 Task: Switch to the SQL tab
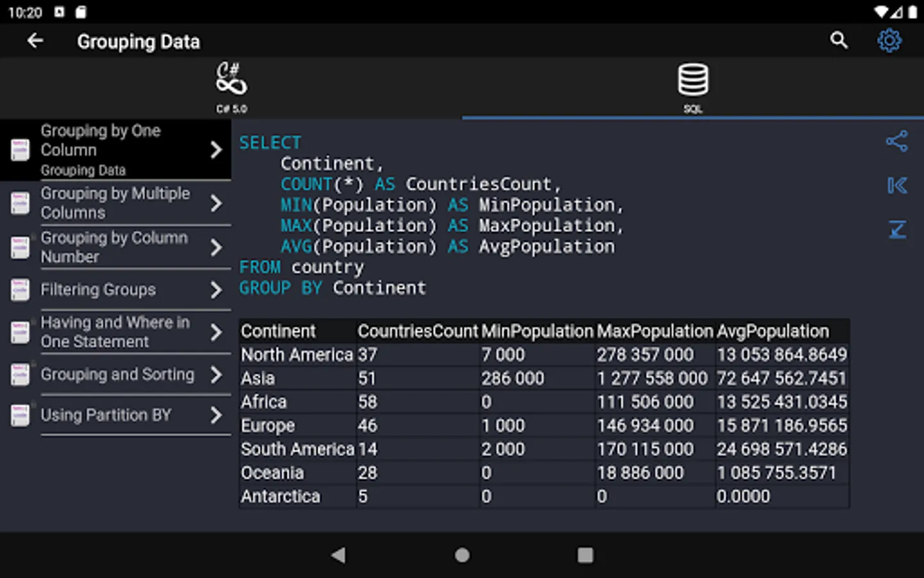click(x=693, y=88)
